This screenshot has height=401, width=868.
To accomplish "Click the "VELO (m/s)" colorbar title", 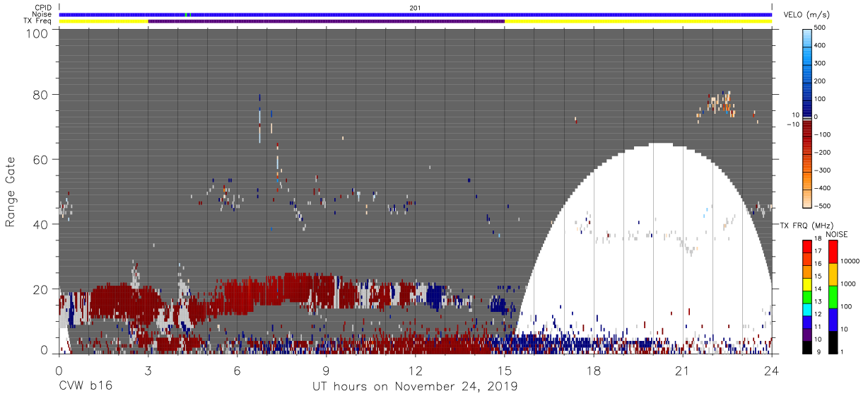I will (806, 15).
